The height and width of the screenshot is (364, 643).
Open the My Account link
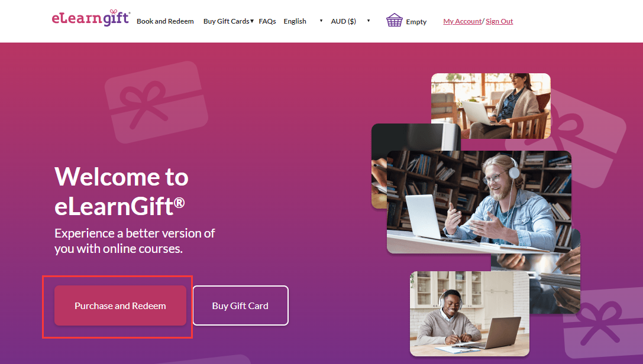[462, 21]
